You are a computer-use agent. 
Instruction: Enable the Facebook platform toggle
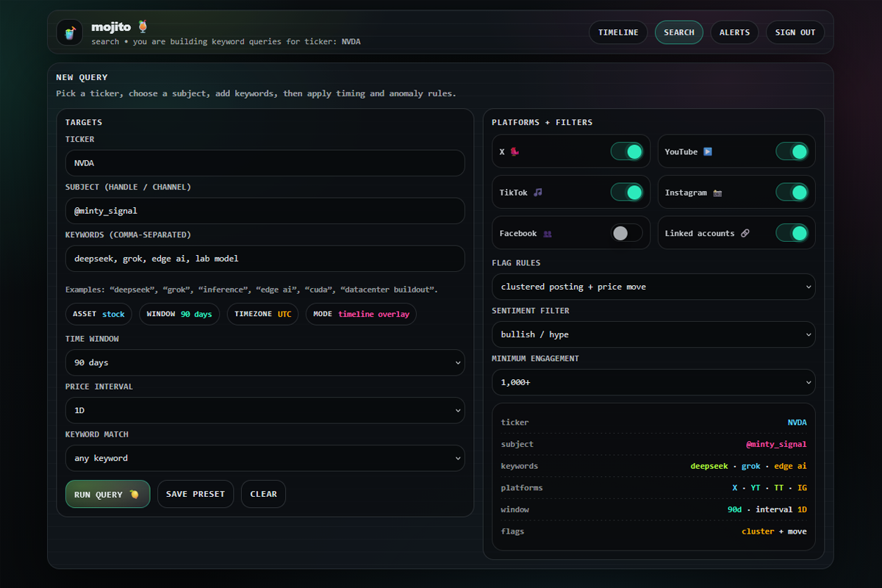(626, 233)
